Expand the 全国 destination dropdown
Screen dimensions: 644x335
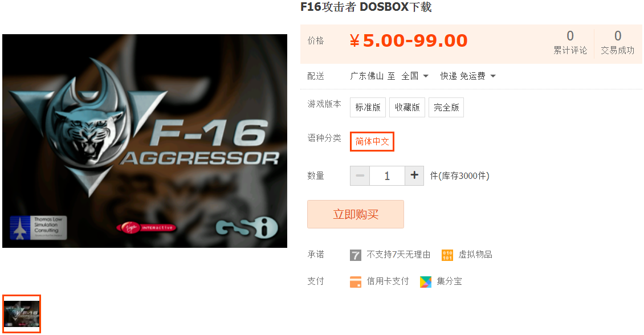click(x=415, y=76)
